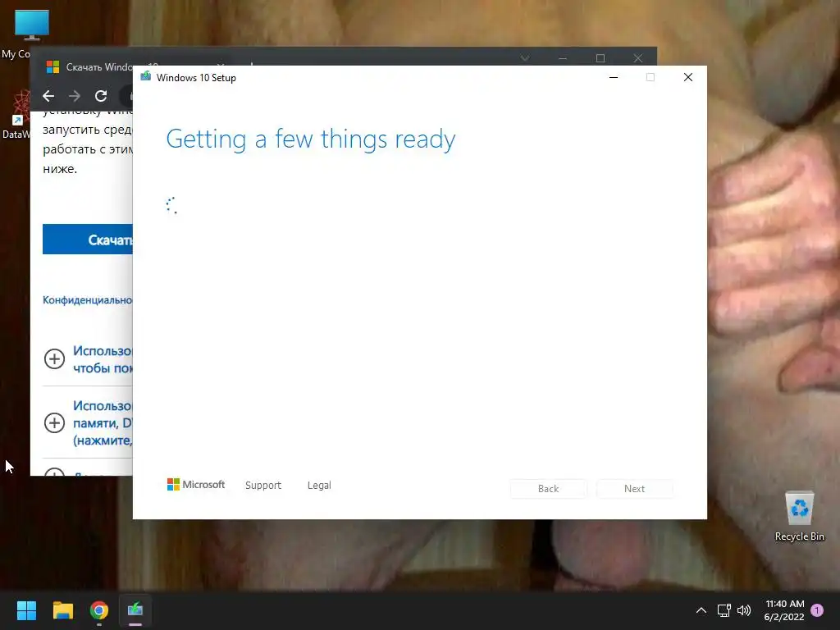Open network status in the tray
The image size is (840, 630).
coord(724,610)
